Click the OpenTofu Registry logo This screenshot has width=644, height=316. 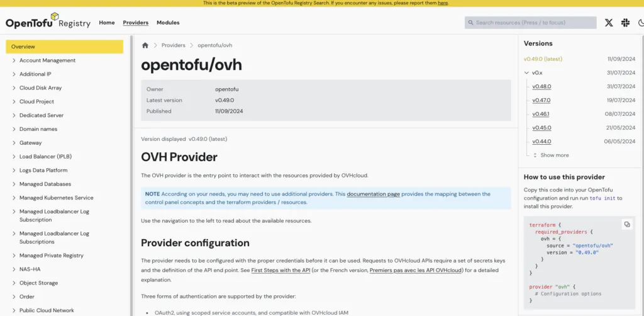pyautogui.click(x=48, y=21)
